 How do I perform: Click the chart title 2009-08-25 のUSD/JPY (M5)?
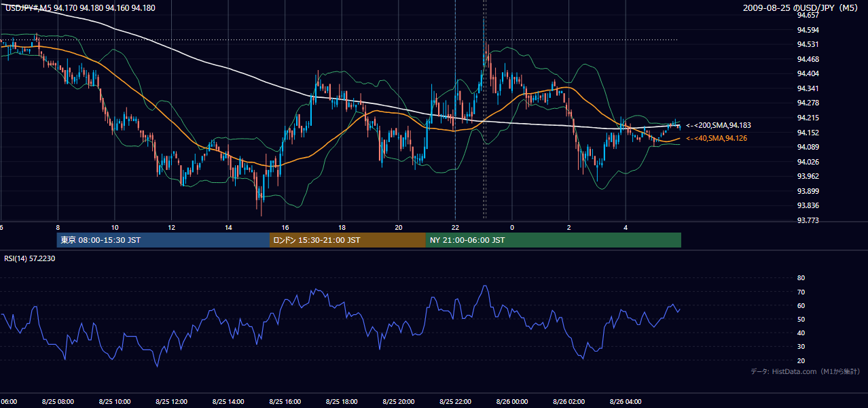[801, 8]
